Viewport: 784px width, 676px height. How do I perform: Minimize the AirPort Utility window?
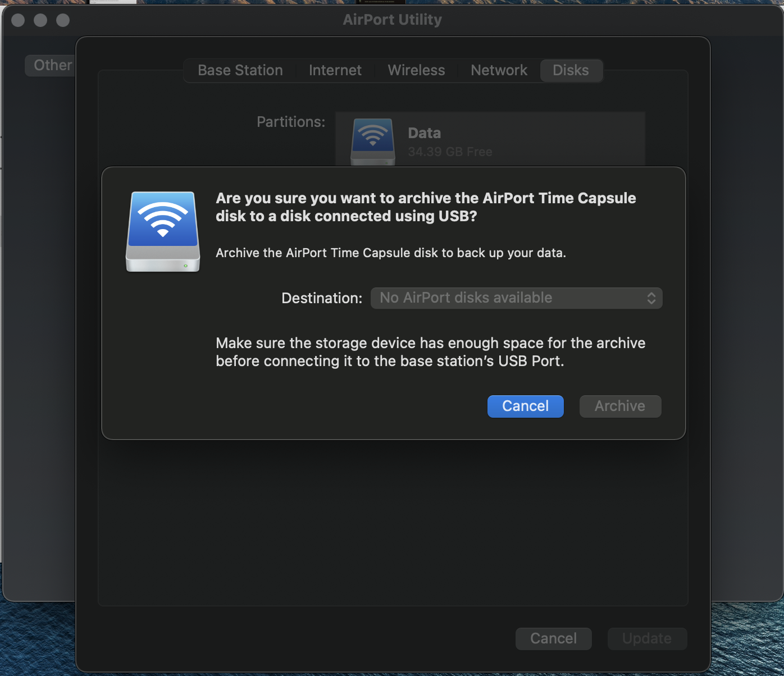pyautogui.click(x=40, y=20)
